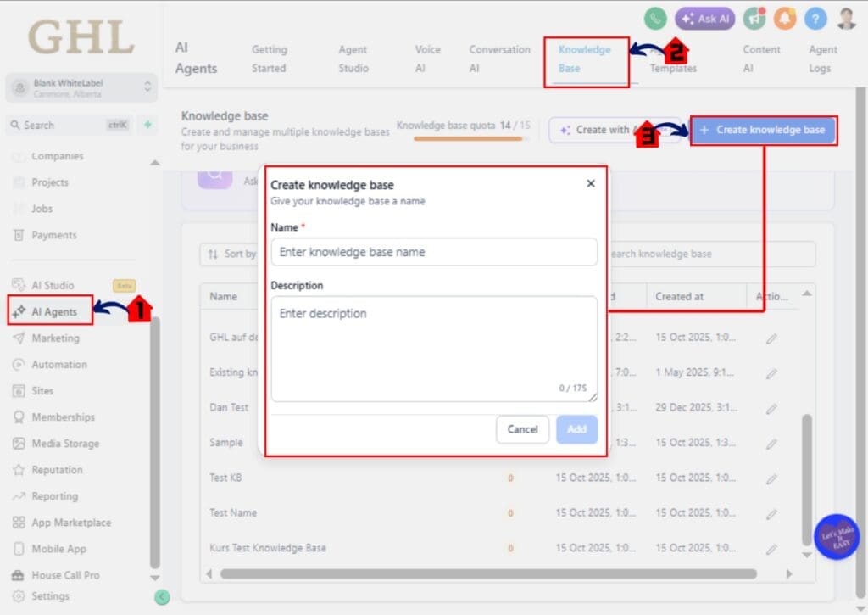This screenshot has width=868, height=615.
Task: Click the search knowledge base field
Action: coord(711,254)
